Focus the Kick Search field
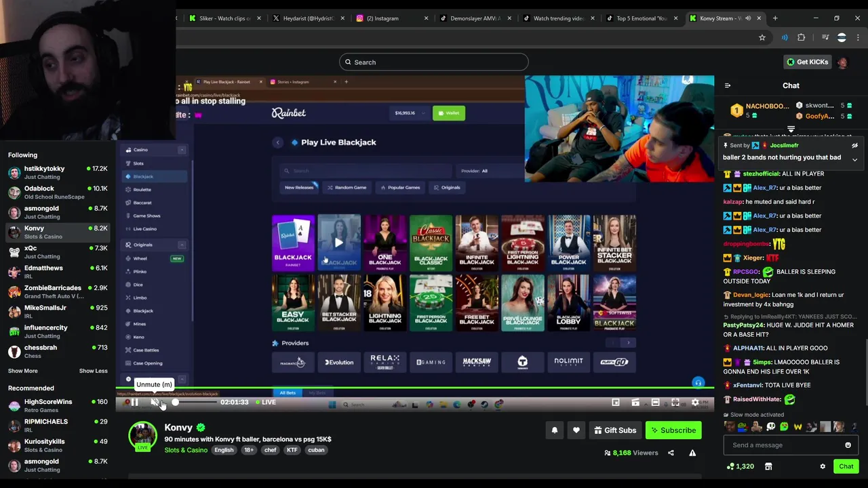Image resolution: width=868 pixels, height=488 pixels. click(434, 62)
